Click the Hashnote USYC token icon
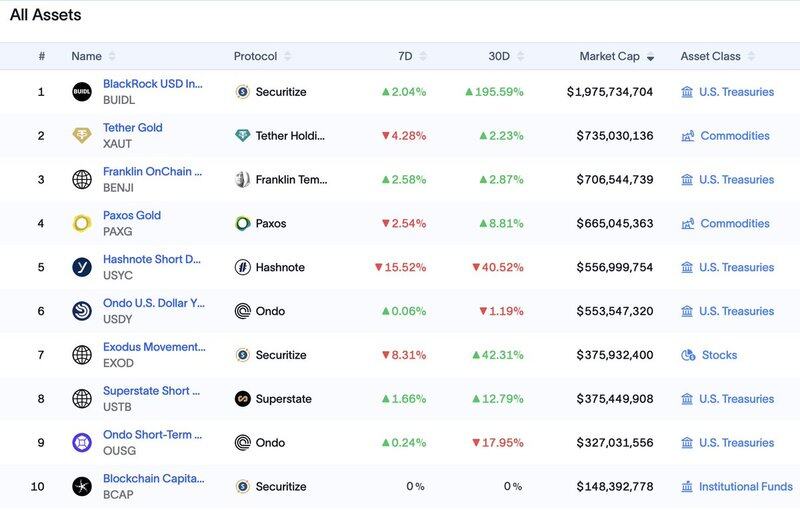 82,268
